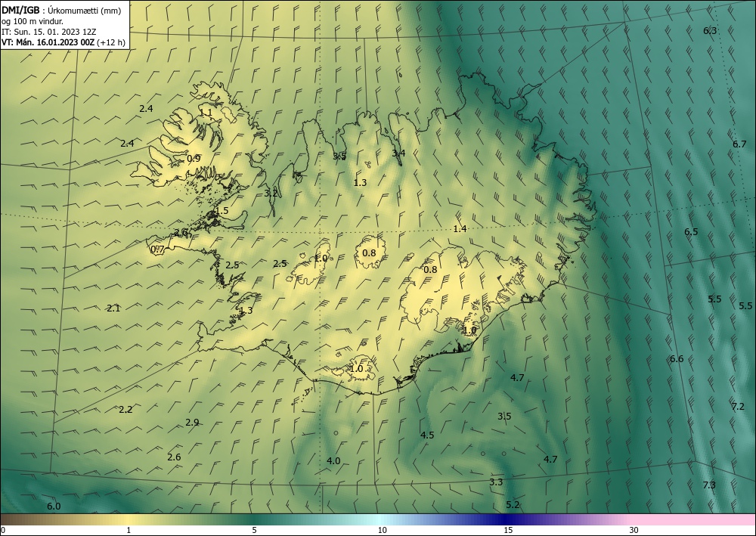
Task: Click the 30 label on the color scale
Action: 634,531
